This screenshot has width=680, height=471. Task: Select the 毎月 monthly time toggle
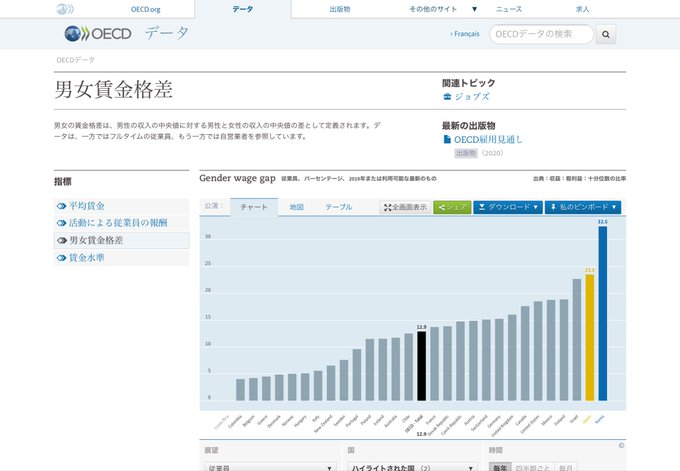[566, 468]
